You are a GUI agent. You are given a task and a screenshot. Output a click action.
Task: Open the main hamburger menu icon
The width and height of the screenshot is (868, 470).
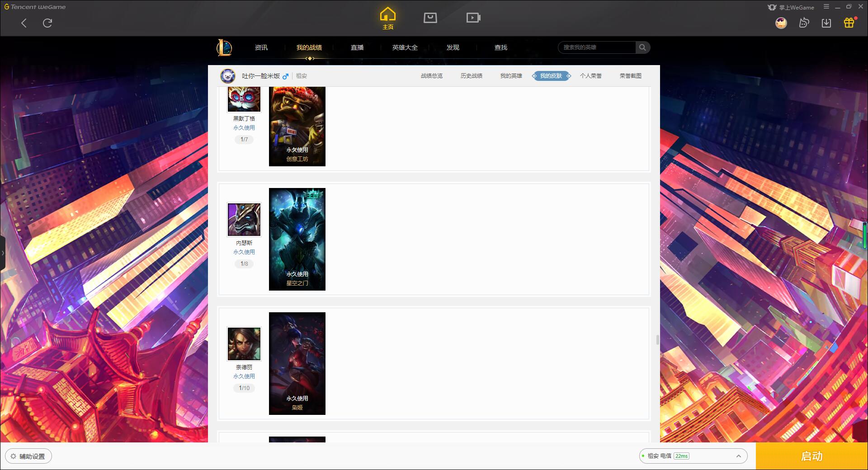click(826, 7)
